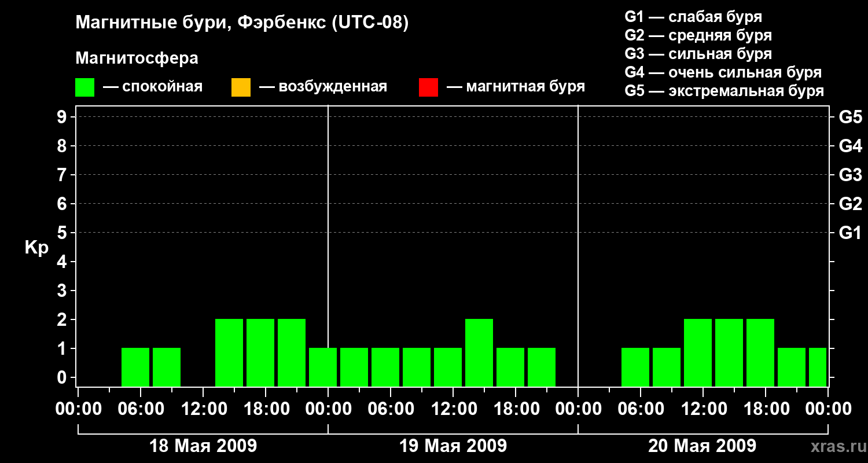Click the 'Kp' axis label
Screen dimensions: 868x463
[36, 248]
